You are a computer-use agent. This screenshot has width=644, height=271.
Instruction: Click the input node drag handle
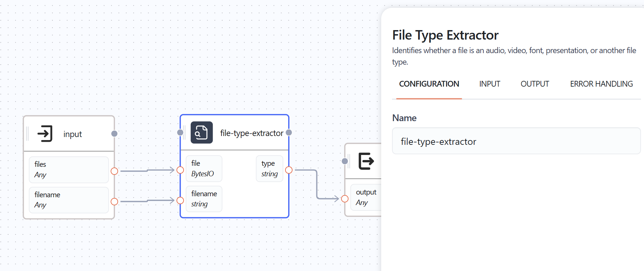coord(27,134)
